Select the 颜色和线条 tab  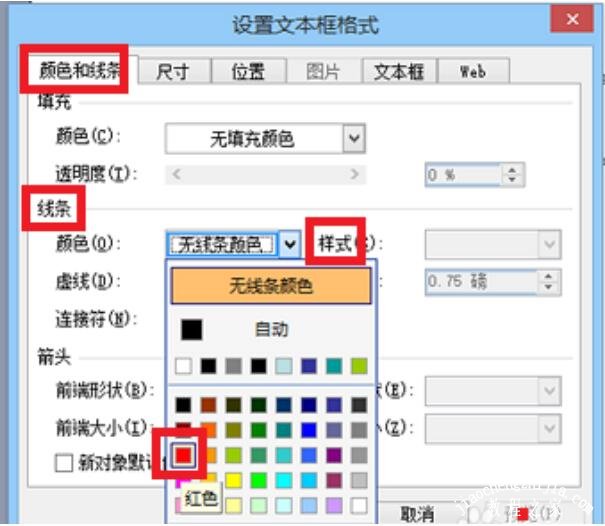point(79,70)
